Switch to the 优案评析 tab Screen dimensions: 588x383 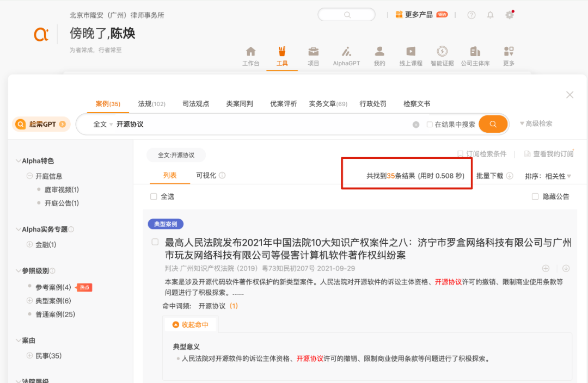(284, 104)
